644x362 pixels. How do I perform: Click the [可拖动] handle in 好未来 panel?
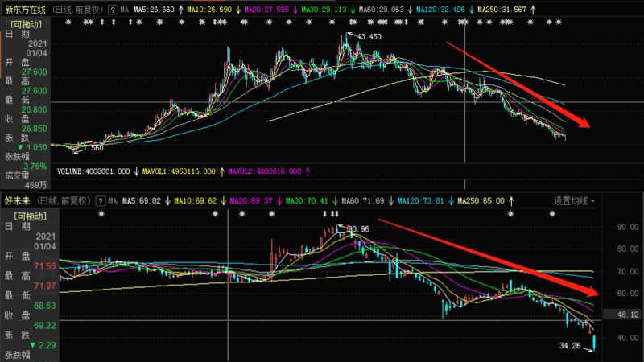tap(31, 216)
